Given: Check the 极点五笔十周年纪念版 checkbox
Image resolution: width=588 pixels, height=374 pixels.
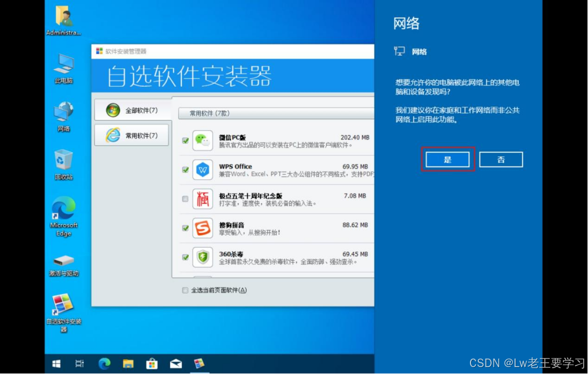Looking at the screenshot, I should point(185,199).
